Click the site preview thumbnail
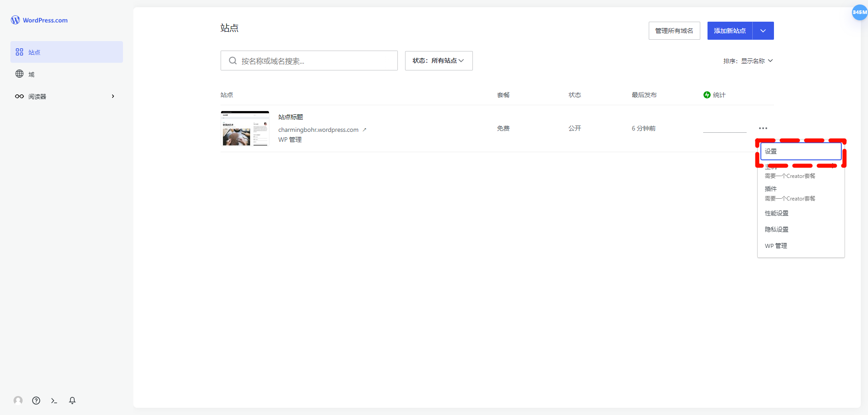868x415 pixels. point(245,129)
